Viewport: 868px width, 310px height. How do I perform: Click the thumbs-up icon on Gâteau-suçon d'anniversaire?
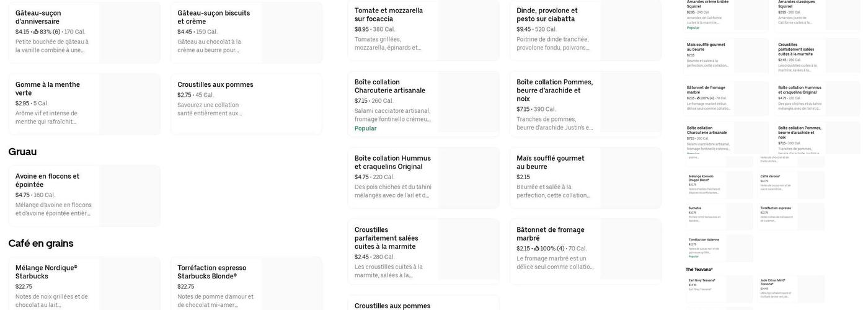click(36, 32)
